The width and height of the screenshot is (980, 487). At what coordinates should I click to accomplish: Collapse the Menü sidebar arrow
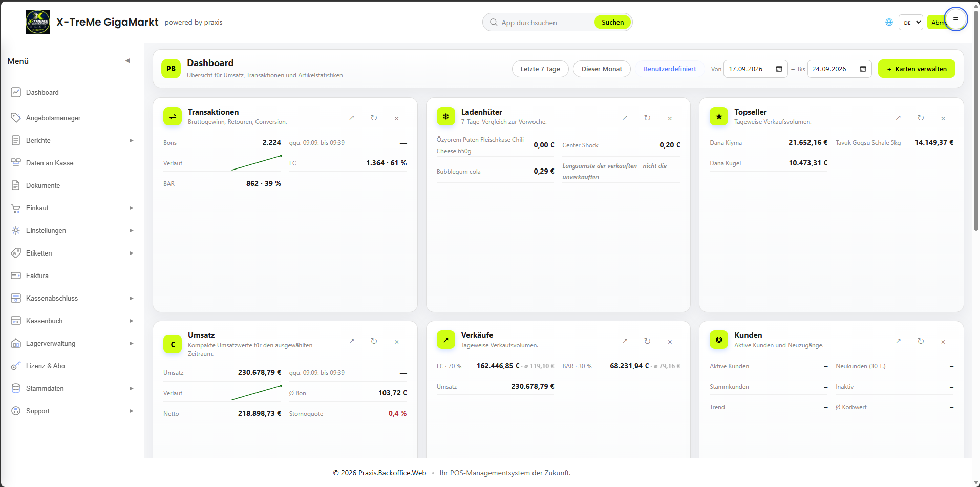tap(127, 61)
